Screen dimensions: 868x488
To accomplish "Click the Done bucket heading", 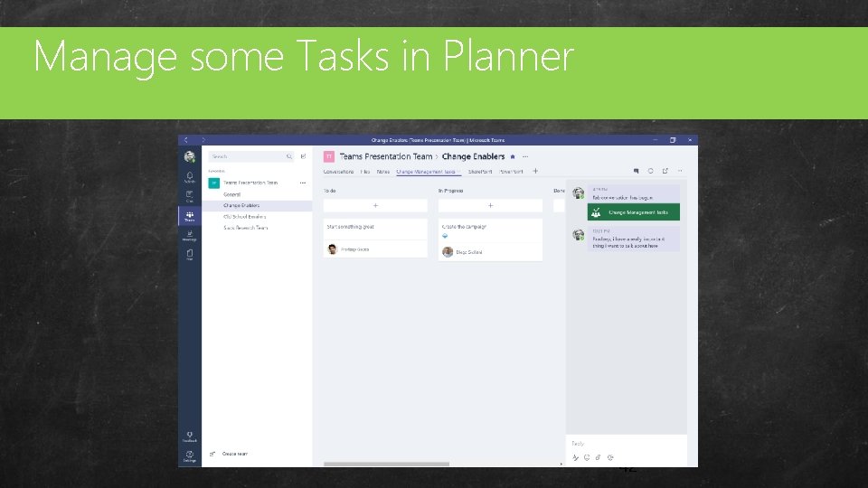I will pyautogui.click(x=559, y=191).
